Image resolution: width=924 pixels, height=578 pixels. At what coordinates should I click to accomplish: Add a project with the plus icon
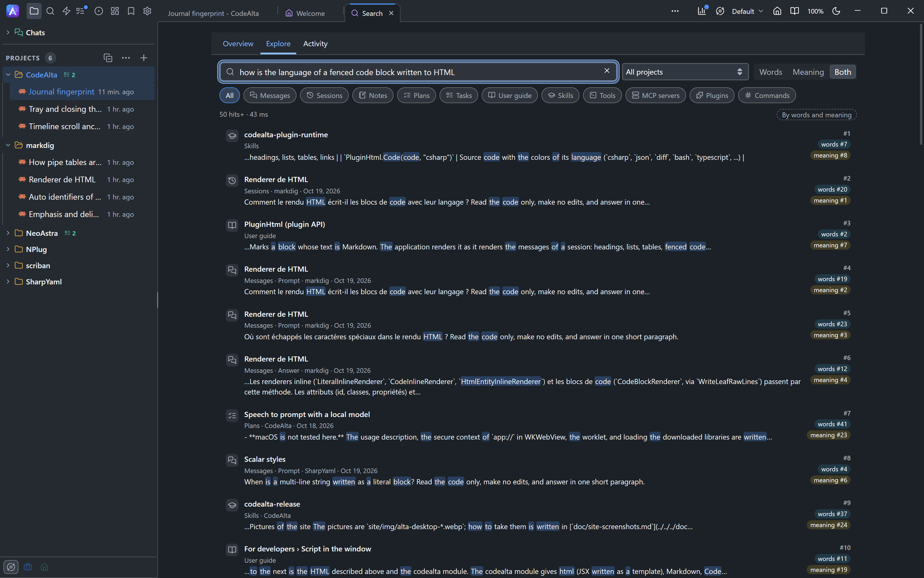144,58
